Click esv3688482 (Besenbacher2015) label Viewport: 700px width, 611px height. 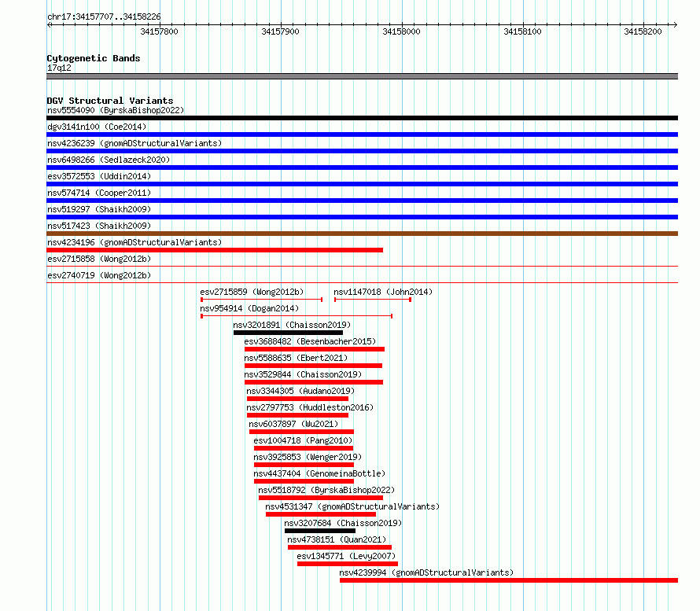(310, 341)
